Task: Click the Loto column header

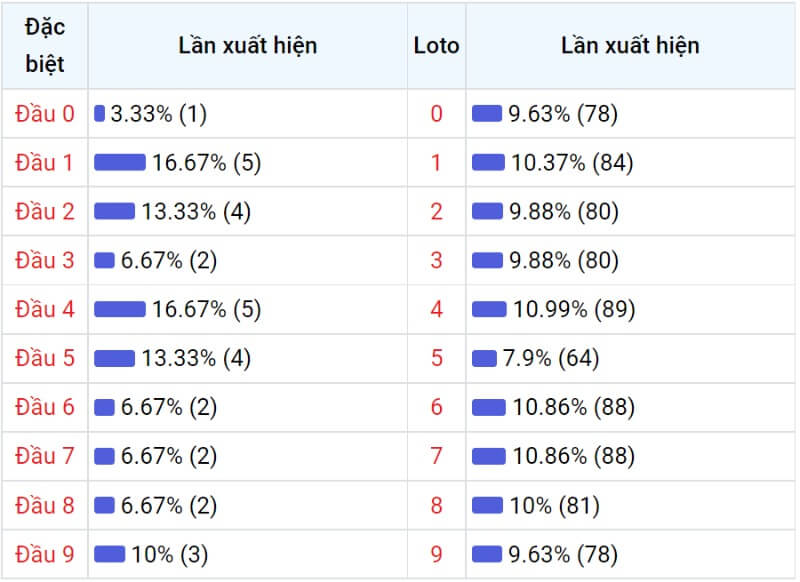Action: (436, 45)
